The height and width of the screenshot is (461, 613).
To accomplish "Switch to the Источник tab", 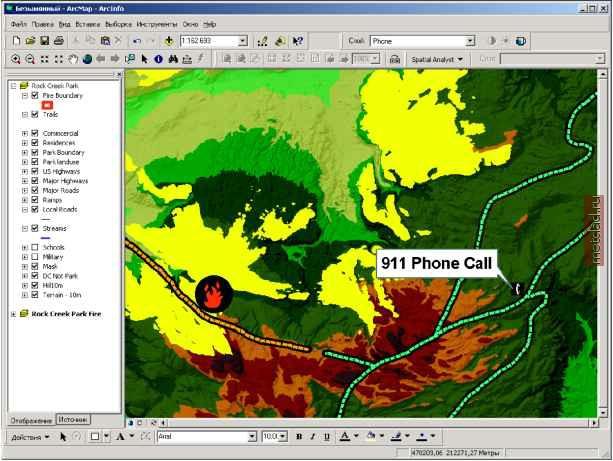I will [72, 418].
